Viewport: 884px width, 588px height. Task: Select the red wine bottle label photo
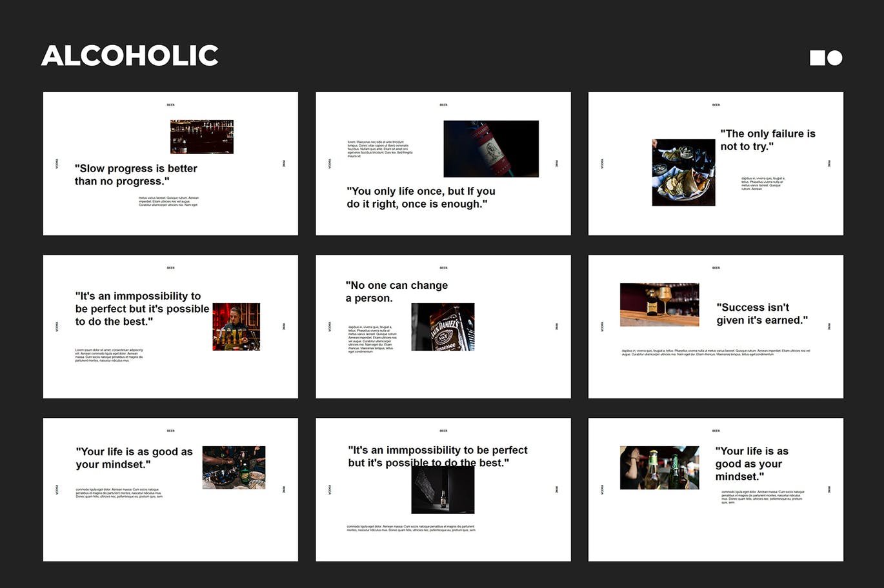(x=490, y=149)
